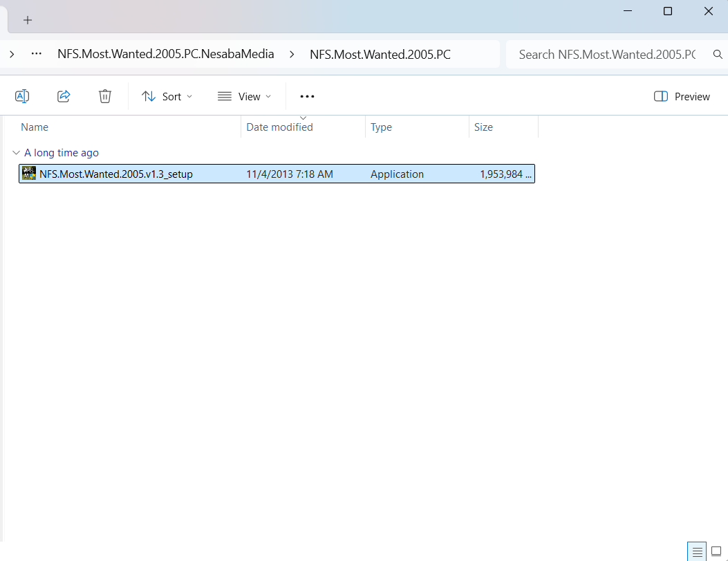Click the 11/4/2013 7:18 AM date cell

[x=290, y=174]
